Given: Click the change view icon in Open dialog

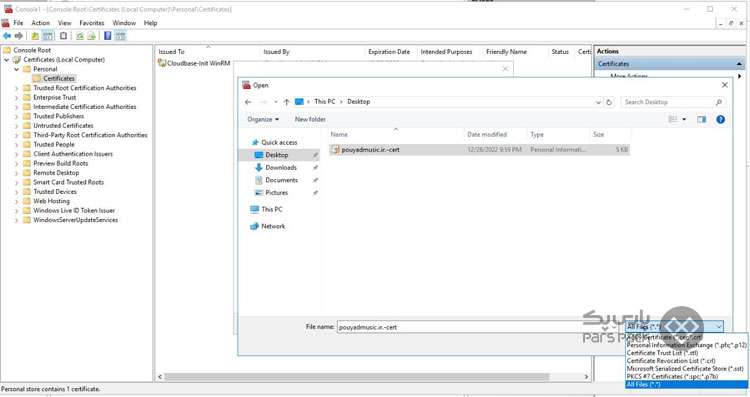Looking at the screenshot, I should click(673, 119).
